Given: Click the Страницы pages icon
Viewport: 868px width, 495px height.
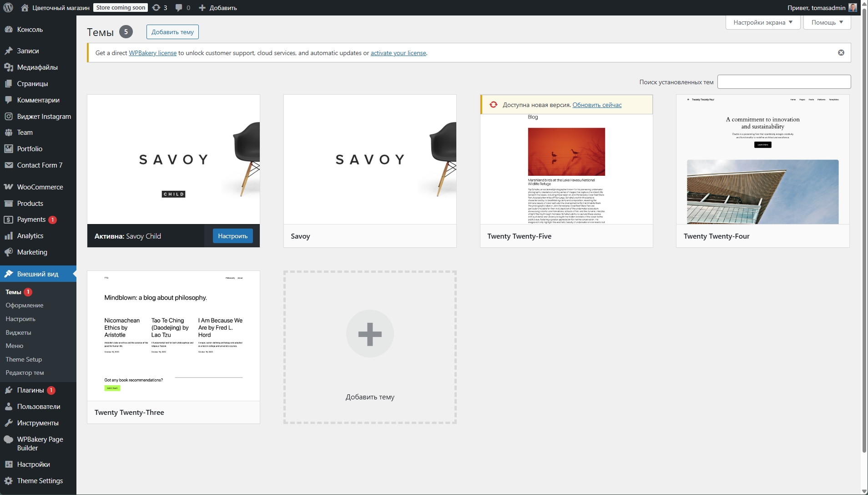Looking at the screenshot, I should click(9, 84).
